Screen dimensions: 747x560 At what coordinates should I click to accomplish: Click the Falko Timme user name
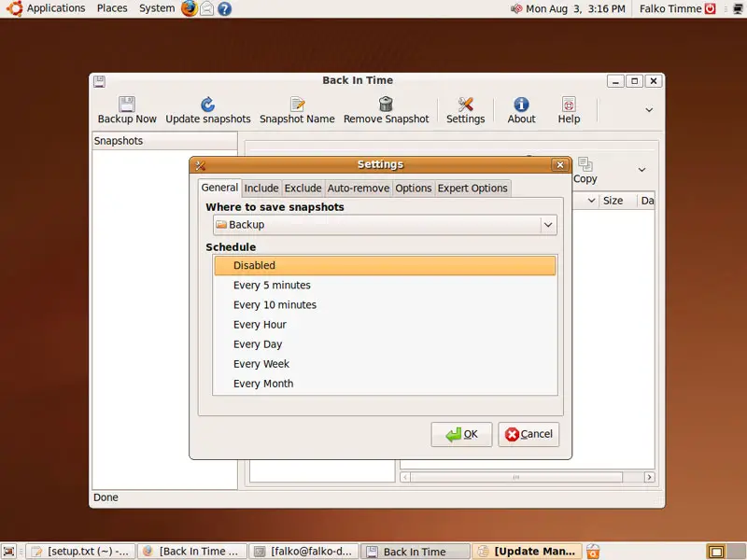(x=670, y=8)
